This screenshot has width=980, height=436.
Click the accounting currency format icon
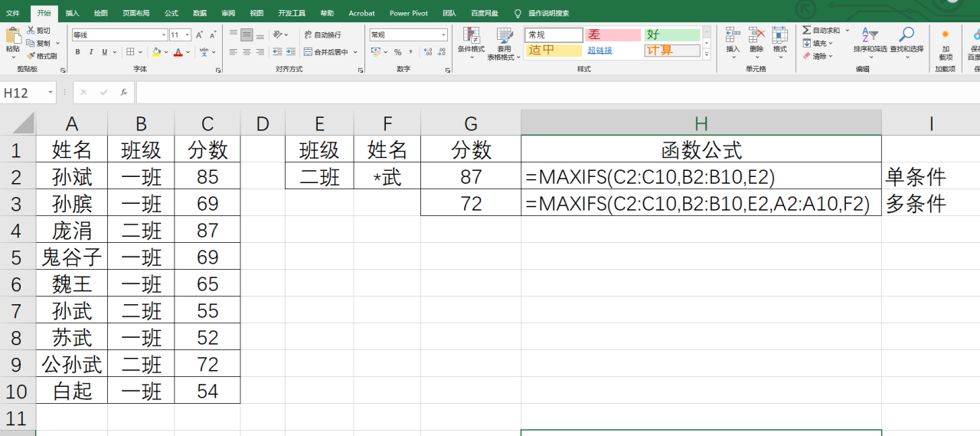(x=375, y=52)
